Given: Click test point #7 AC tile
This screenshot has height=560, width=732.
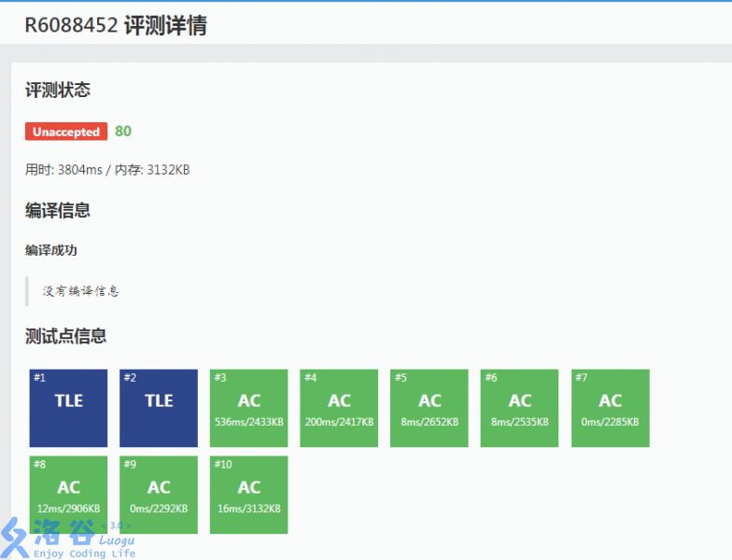Looking at the screenshot, I should point(610,408).
